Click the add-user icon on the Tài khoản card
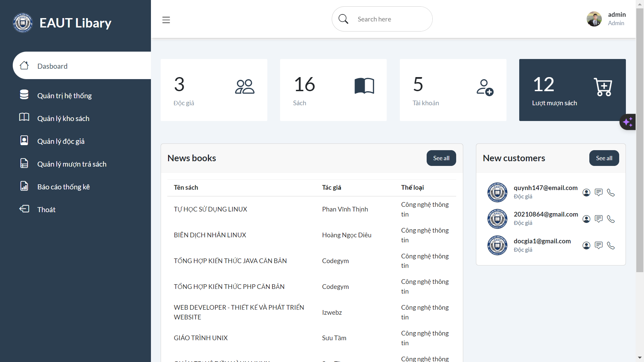This screenshot has width=644, height=362. (x=485, y=87)
